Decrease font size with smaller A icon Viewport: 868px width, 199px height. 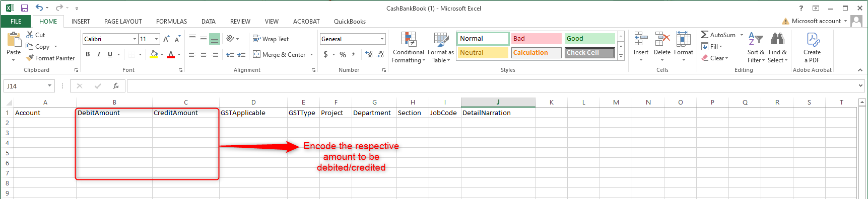177,39
